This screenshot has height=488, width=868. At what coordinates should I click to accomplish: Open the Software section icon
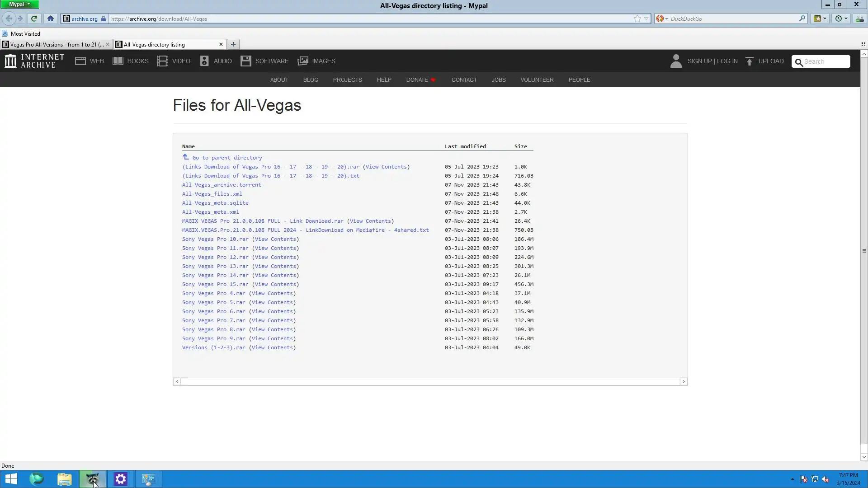(245, 61)
